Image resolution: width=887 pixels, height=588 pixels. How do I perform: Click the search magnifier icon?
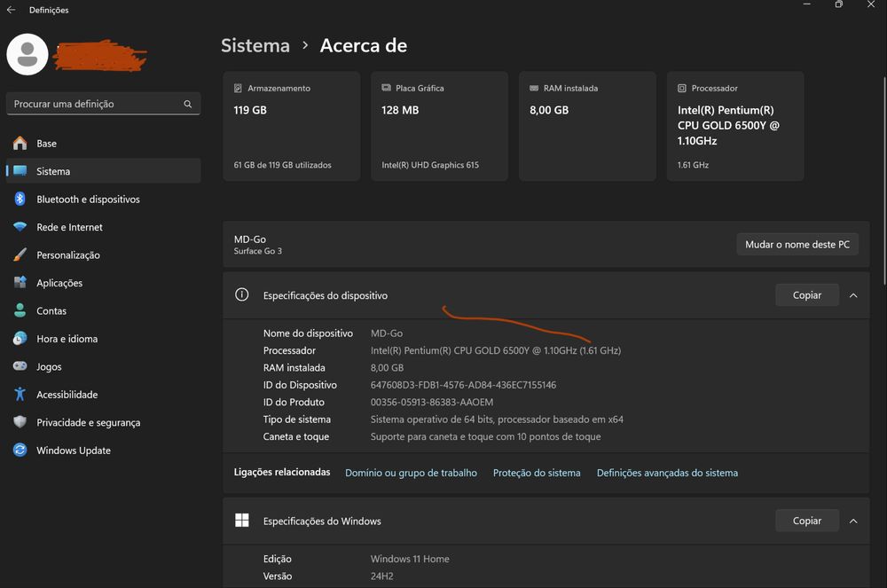point(188,104)
